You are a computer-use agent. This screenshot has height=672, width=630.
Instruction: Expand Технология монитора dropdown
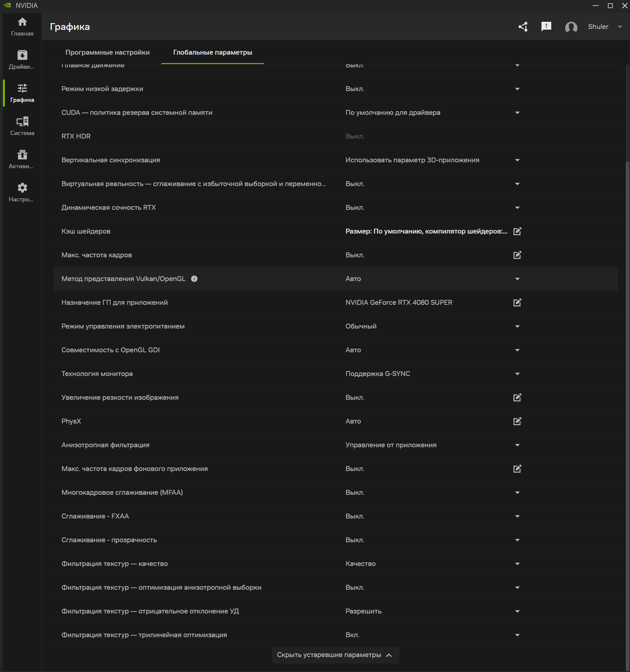point(517,374)
